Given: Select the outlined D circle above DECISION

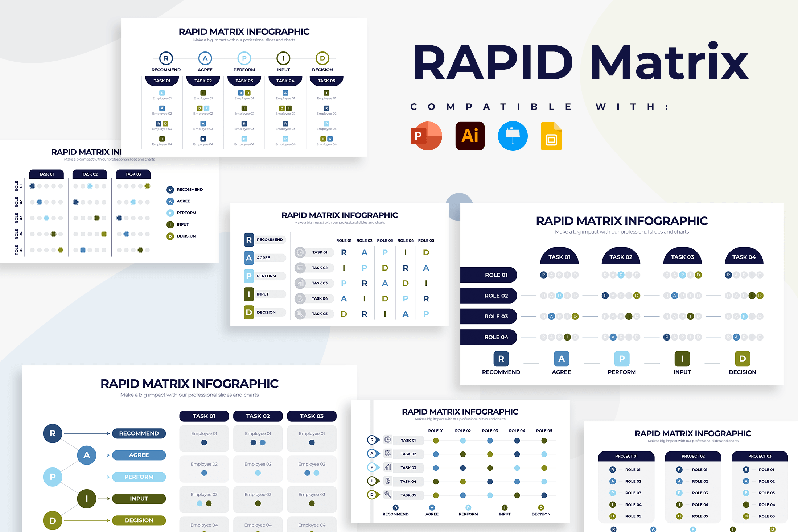Looking at the screenshot, I should click(322, 58).
